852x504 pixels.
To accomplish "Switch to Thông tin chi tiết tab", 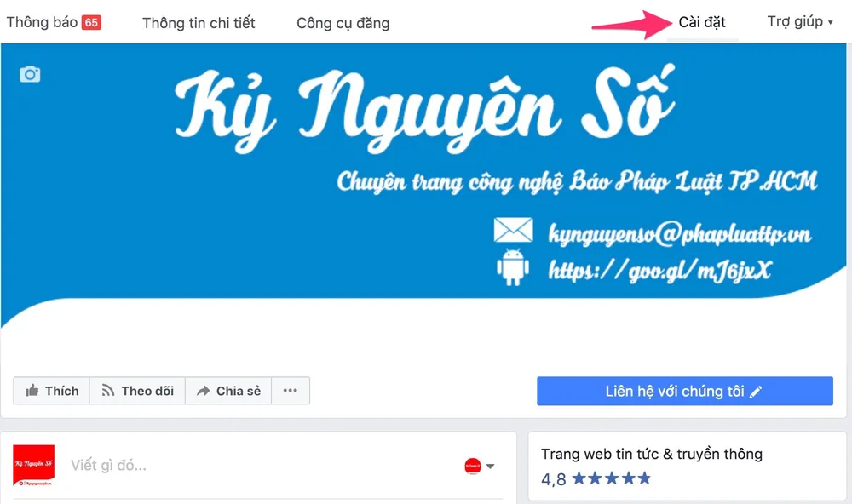I will pyautogui.click(x=199, y=23).
